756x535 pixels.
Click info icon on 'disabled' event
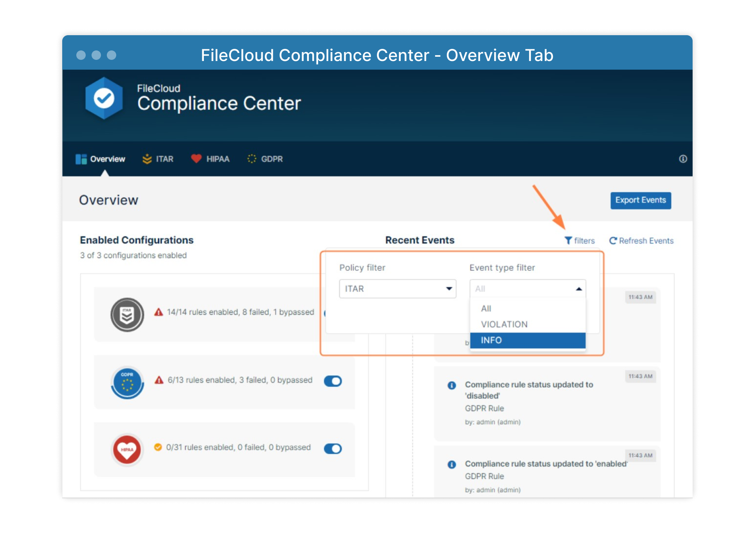tap(452, 386)
